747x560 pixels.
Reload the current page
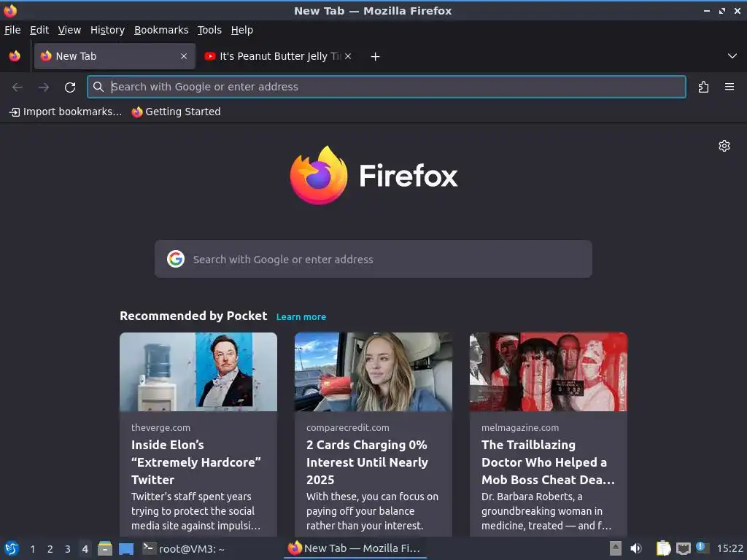click(70, 87)
